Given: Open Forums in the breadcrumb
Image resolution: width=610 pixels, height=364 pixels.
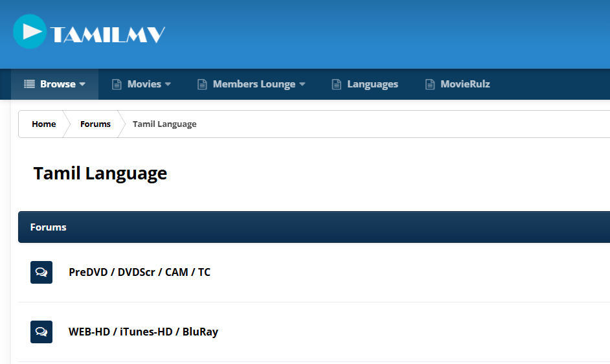Looking at the screenshot, I should coord(95,124).
